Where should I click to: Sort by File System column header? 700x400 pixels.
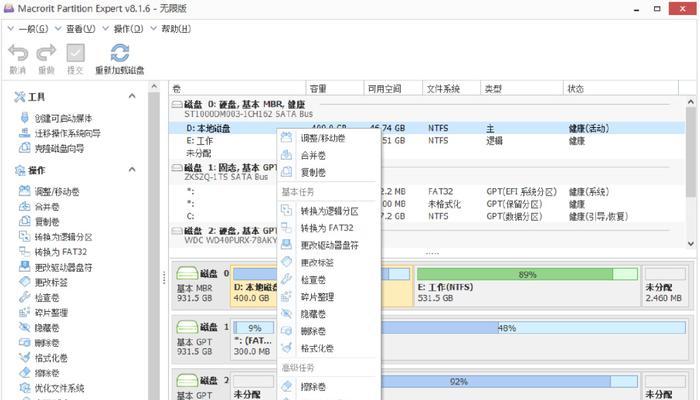coord(451,89)
